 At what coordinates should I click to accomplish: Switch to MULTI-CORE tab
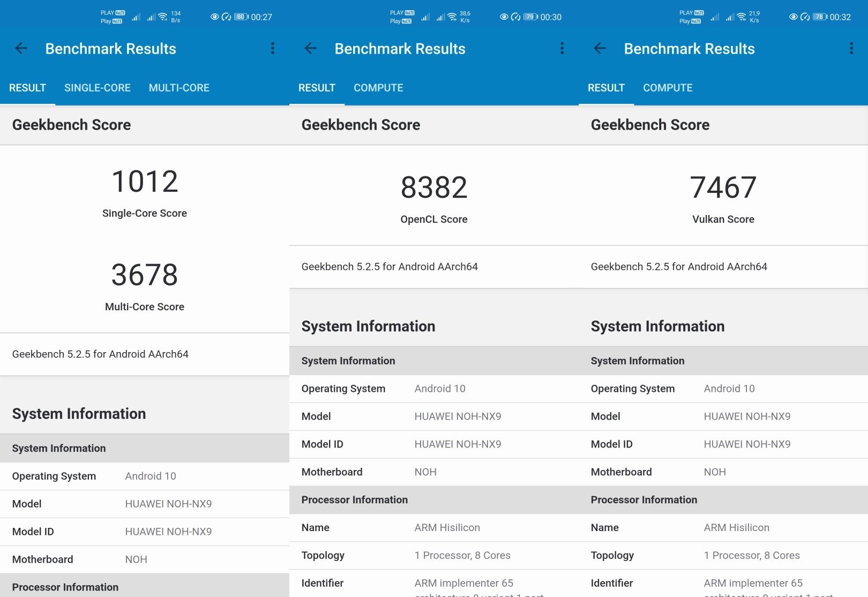coord(179,88)
